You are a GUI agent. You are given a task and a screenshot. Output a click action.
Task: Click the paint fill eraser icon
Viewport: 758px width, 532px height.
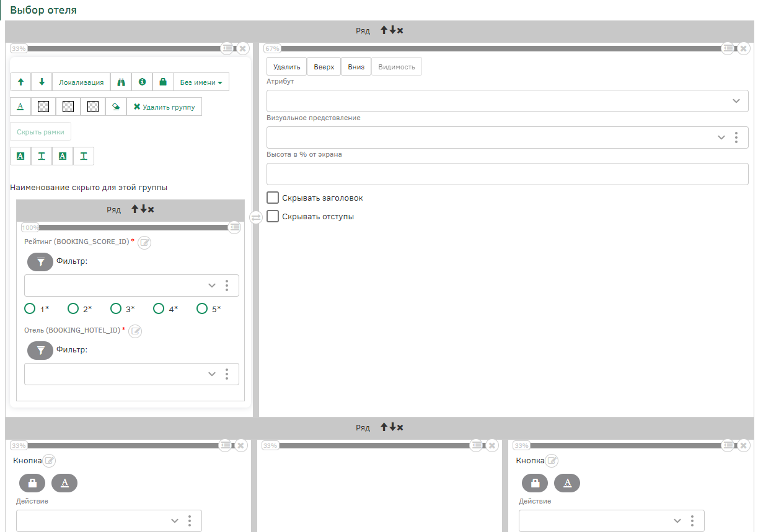[116, 107]
